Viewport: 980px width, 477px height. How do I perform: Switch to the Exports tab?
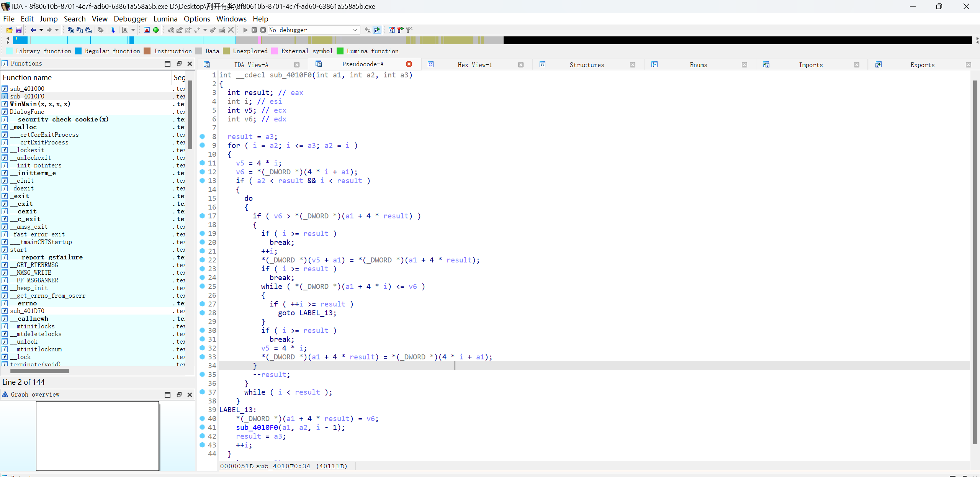click(922, 65)
